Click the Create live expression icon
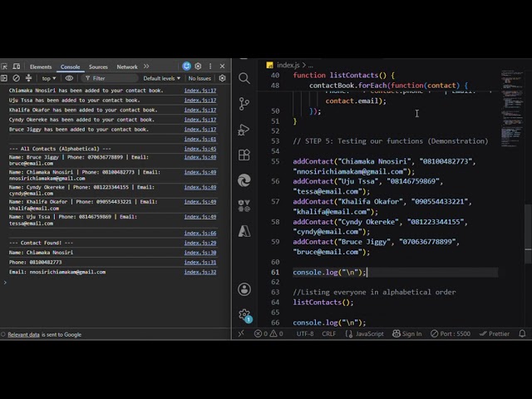532x399 pixels. [69, 78]
